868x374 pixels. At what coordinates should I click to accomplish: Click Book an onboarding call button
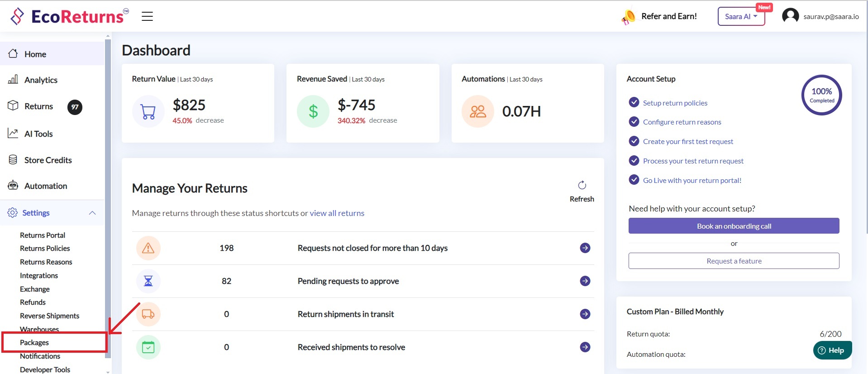pos(734,226)
